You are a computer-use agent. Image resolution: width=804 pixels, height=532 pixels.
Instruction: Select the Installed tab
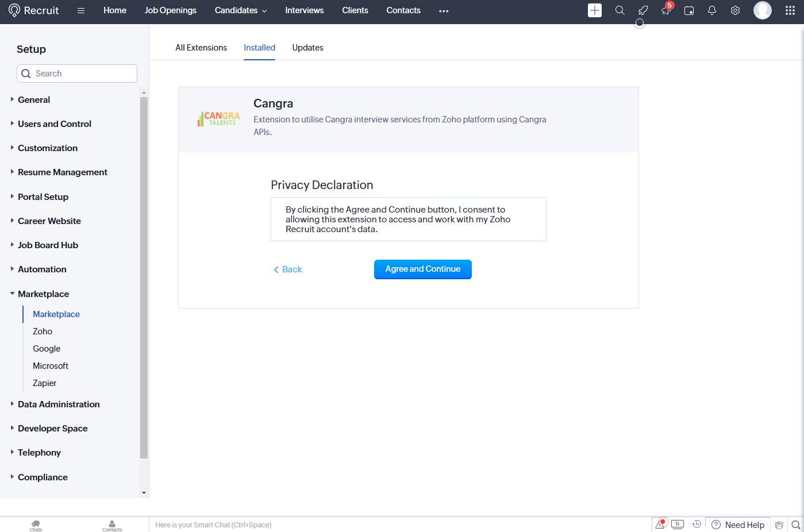(259, 48)
